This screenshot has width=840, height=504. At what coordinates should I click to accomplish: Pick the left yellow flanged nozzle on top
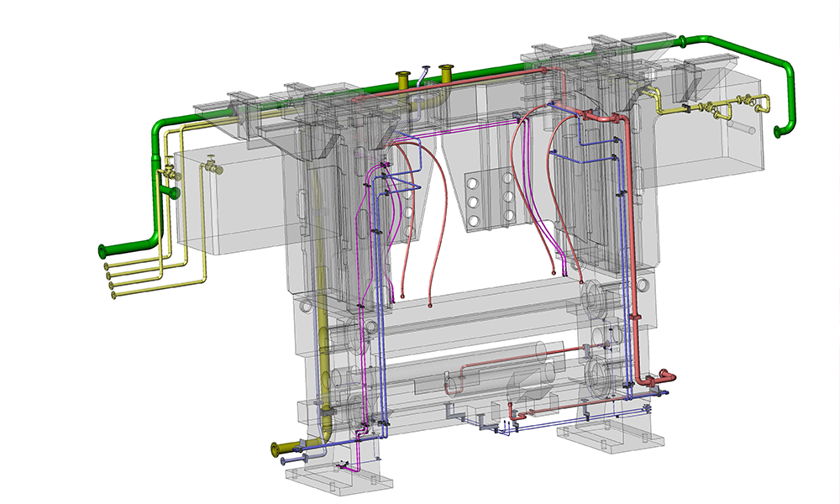tap(403, 80)
